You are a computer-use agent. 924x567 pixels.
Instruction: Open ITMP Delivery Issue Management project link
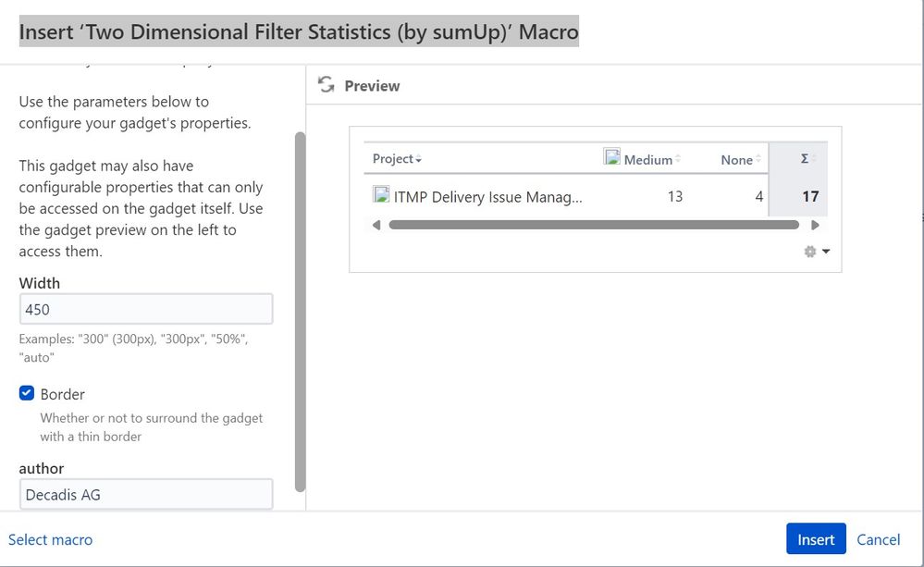[488, 196]
